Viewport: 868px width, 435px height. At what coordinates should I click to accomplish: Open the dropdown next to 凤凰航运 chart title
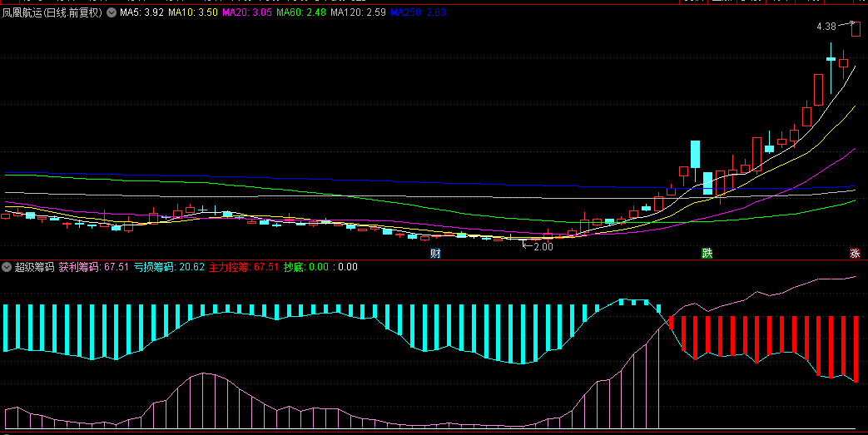click(x=112, y=13)
